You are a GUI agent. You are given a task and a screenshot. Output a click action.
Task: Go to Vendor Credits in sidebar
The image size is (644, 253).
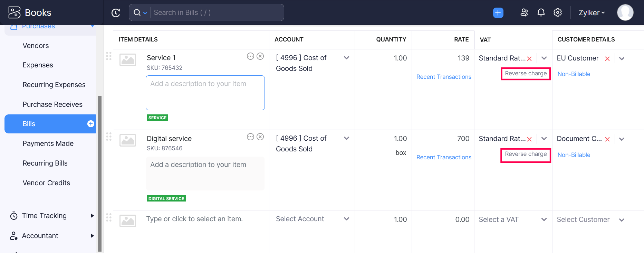coord(46,183)
